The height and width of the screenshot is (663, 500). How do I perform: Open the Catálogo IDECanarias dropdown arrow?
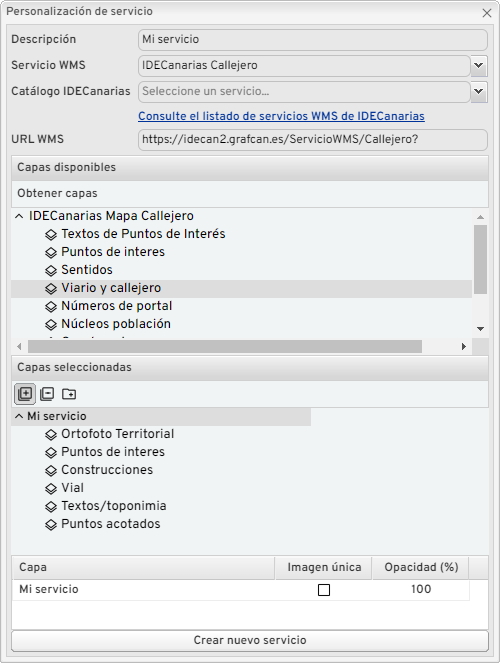(479, 91)
